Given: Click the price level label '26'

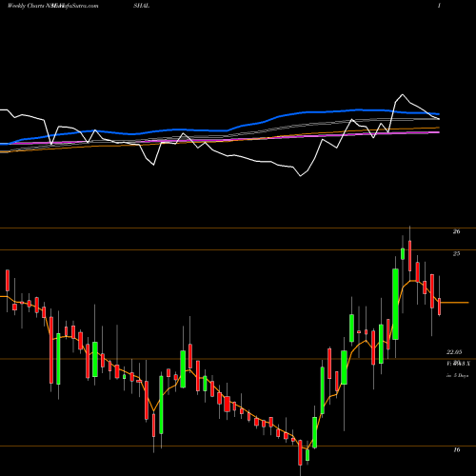Looking at the screenshot, I should tap(456, 231).
